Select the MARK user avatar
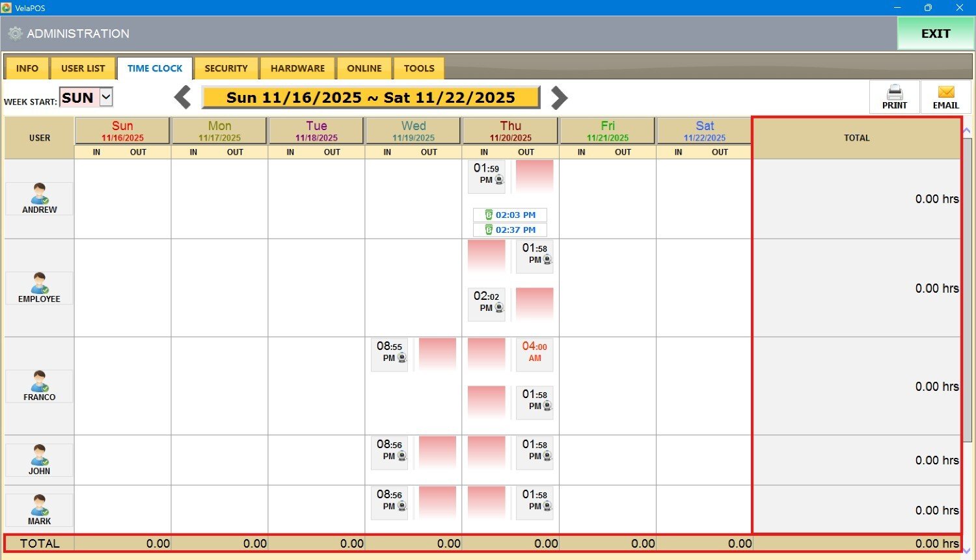The height and width of the screenshot is (560, 976). [x=39, y=505]
